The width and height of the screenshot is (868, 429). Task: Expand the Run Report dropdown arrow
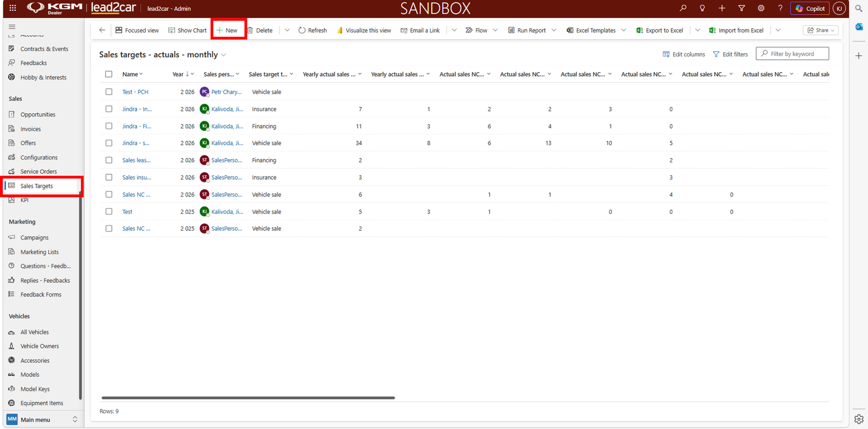point(554,30)
